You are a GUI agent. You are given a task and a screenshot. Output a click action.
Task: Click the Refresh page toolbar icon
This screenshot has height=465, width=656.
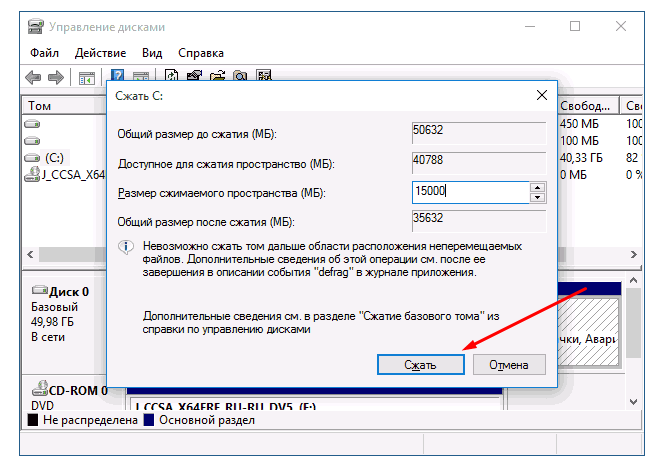pos(172,75)
